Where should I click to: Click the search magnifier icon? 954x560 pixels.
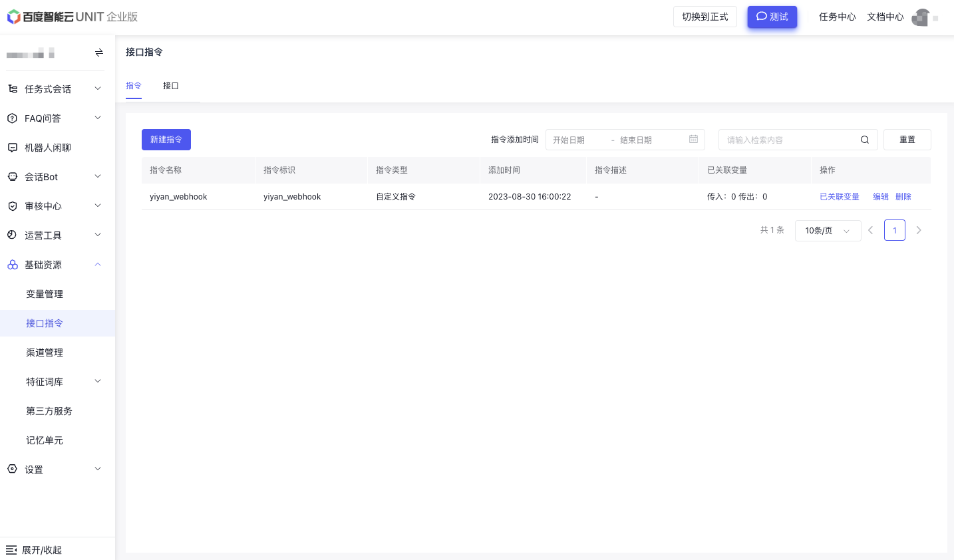click(x=865, y=140)
